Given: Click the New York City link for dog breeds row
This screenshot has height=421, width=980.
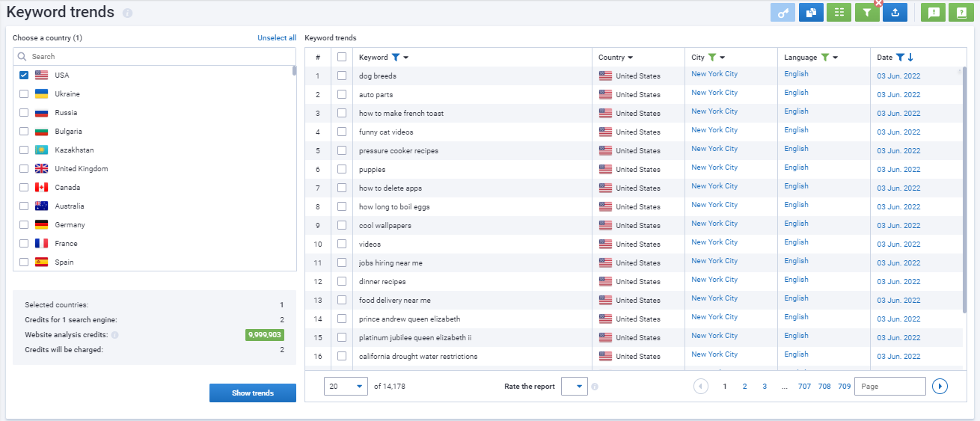Looking at the screenshot, I should coord(714,74).
